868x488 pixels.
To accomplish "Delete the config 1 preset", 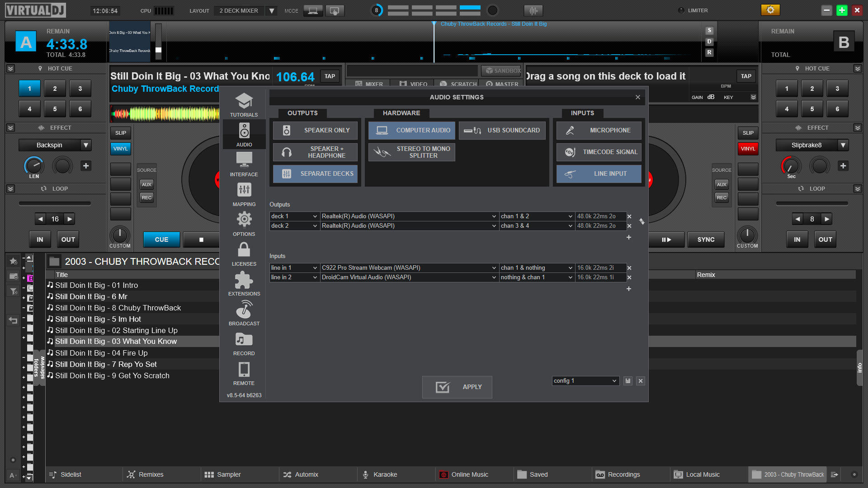I will pyautogui.click(x=641, y=381).
